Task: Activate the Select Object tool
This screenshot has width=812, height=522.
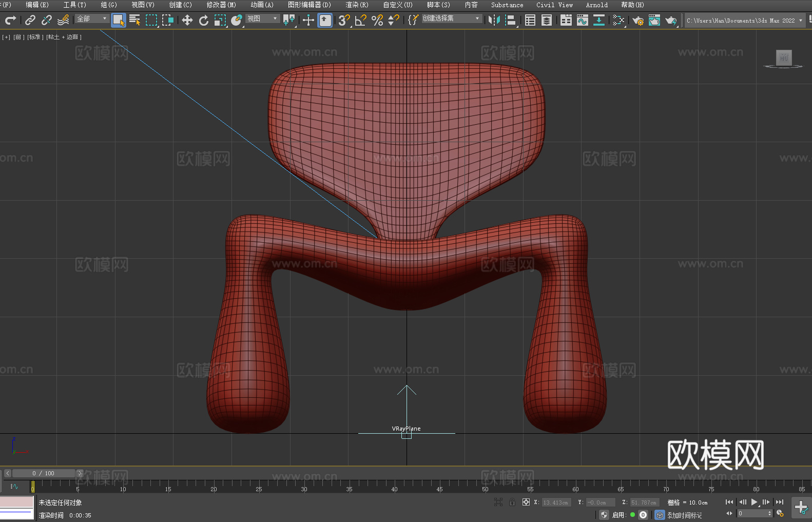Action: coord(119,20)
